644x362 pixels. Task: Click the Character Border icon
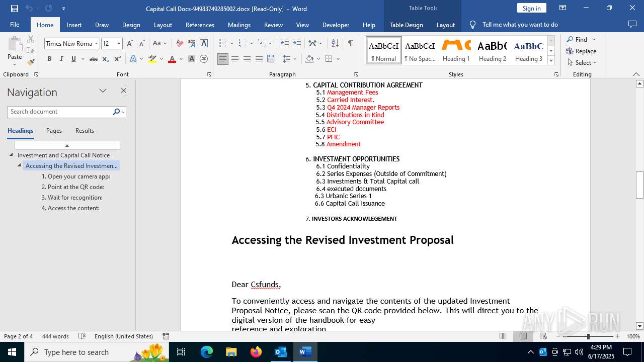click(x=204, y=44)
